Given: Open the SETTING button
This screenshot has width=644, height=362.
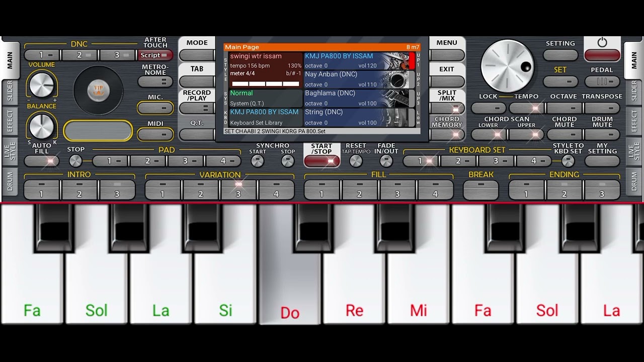Looking at the screenshot, I should (x=560, y=55).
